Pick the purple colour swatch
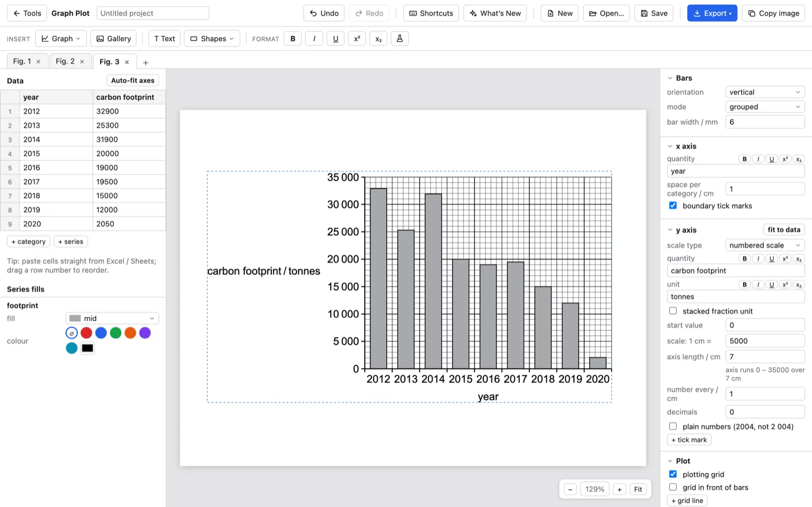This screenshot has width=812, height=507. tap(145, 333)
